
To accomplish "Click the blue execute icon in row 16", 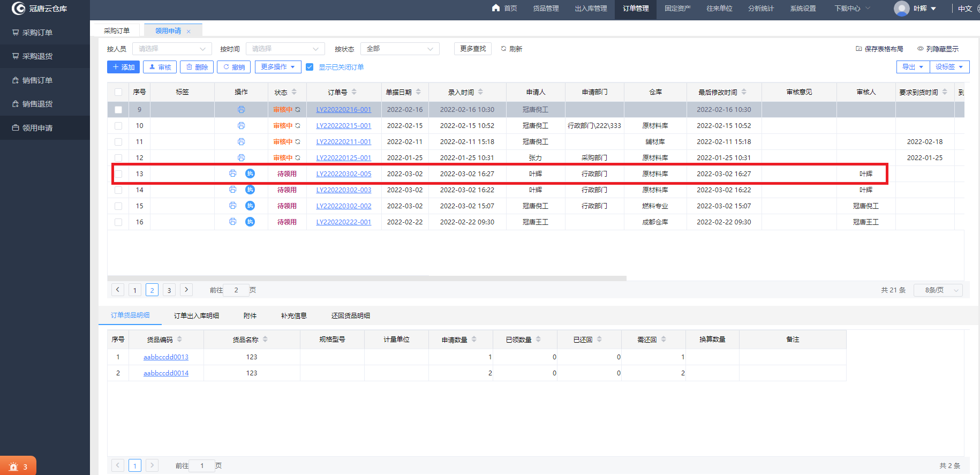I will (x=250, y=222).
